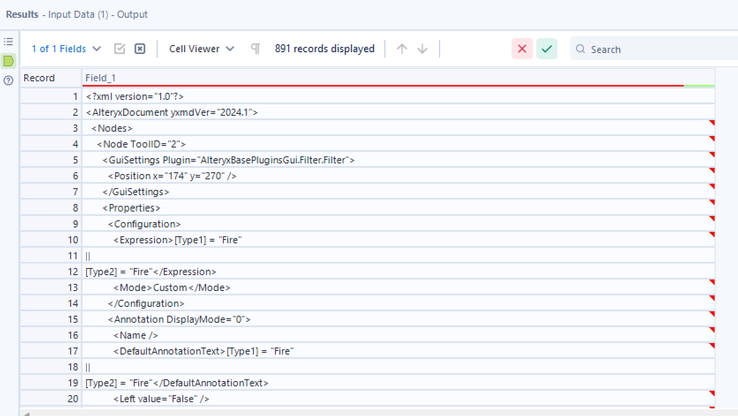Screen dimensions: 738x416
Task: Click the 891 records displayed label
Action: [x=325, y=49]
